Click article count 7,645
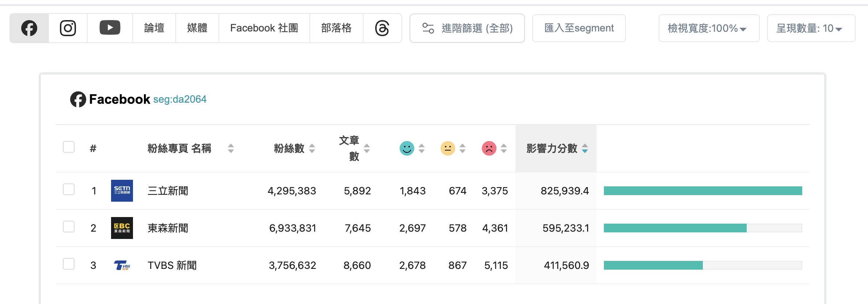The image size is (868, 304). click(x=358, y=228)
